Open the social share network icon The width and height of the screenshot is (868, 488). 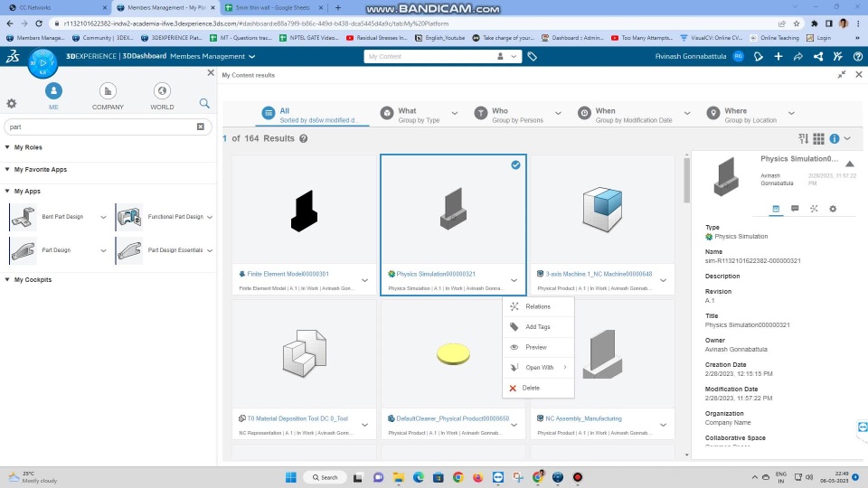[818, 56]
